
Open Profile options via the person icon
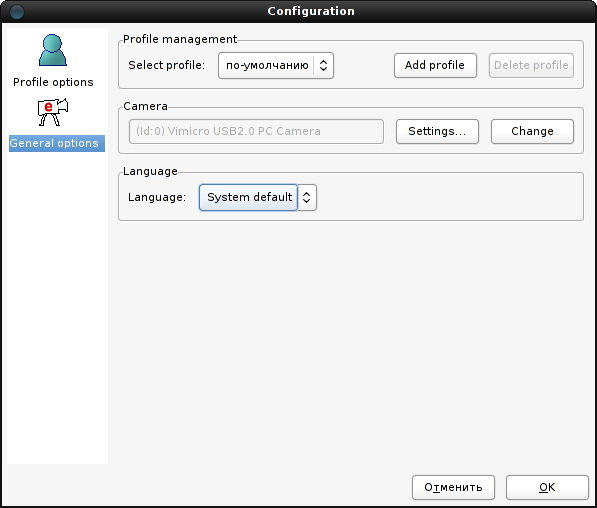(x=53, y=50)
